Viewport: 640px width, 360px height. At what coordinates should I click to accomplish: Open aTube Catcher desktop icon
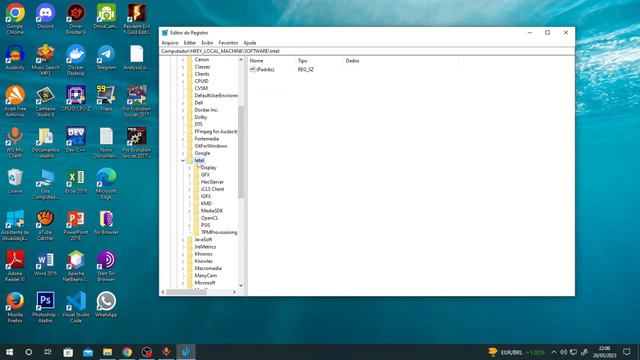tap(45, 225)
